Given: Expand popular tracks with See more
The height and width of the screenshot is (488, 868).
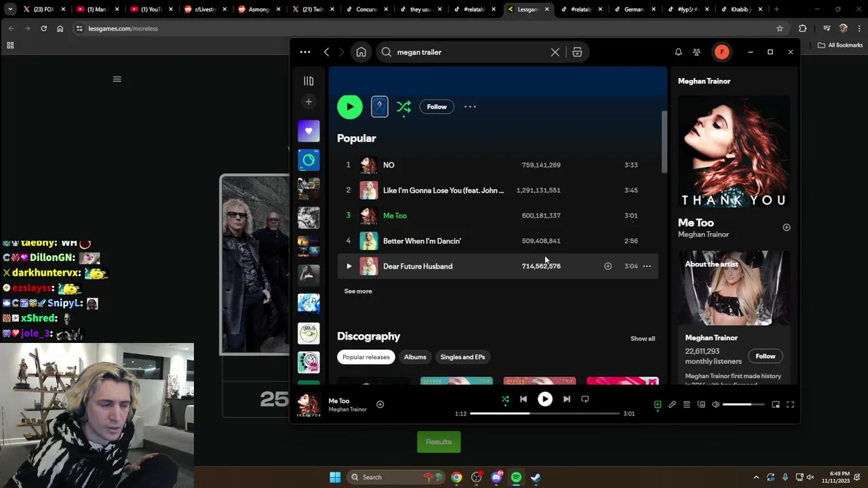Looking at the screenshot, I should coord(358,291).
